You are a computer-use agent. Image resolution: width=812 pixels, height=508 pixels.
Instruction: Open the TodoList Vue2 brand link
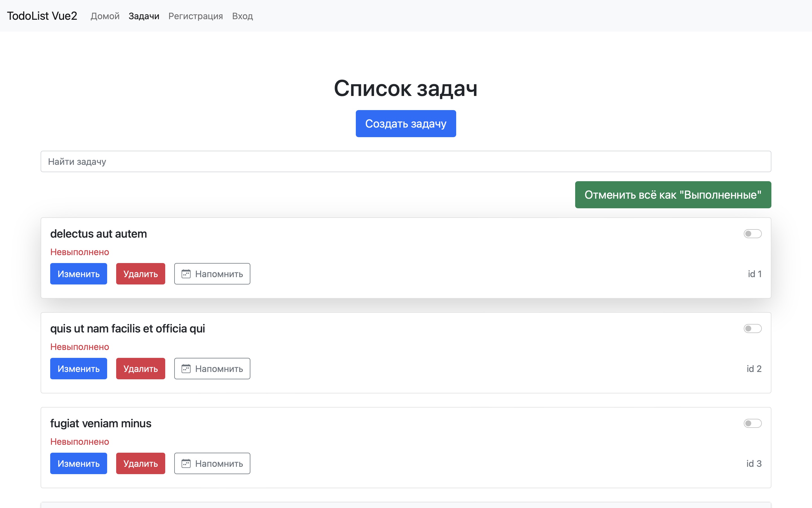pyautogui.click(x=42, y=16)
